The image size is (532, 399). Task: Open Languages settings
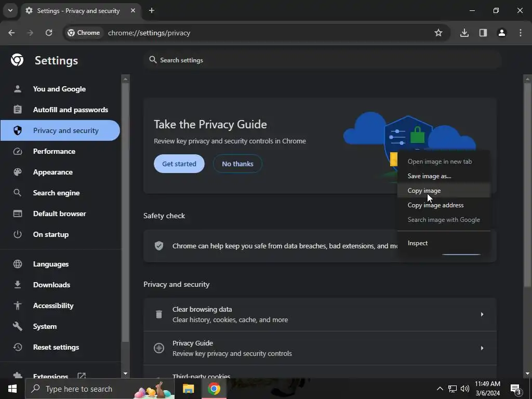click(60, 264)
